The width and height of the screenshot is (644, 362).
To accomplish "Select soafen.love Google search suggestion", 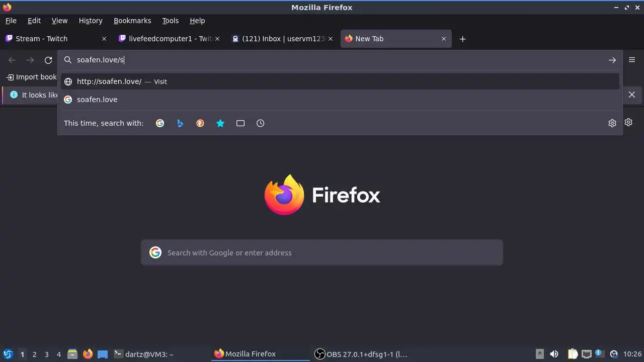I will 340,100.
